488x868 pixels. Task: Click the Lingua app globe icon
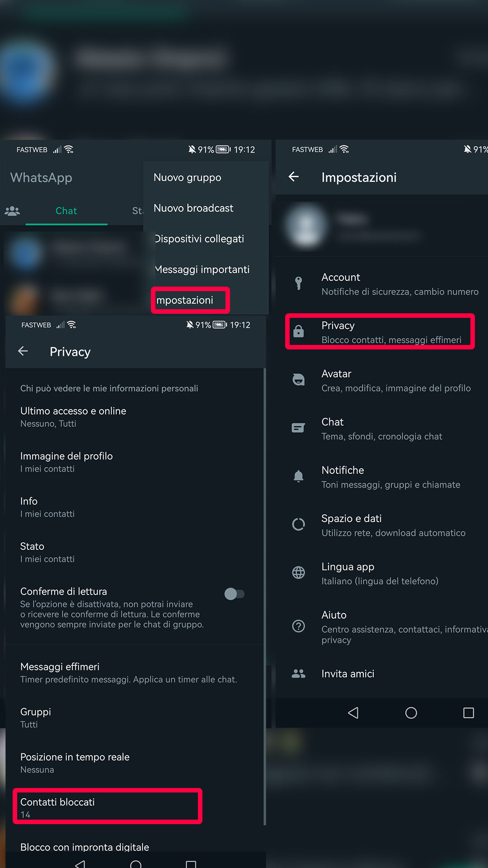click(x=299, y=572)
